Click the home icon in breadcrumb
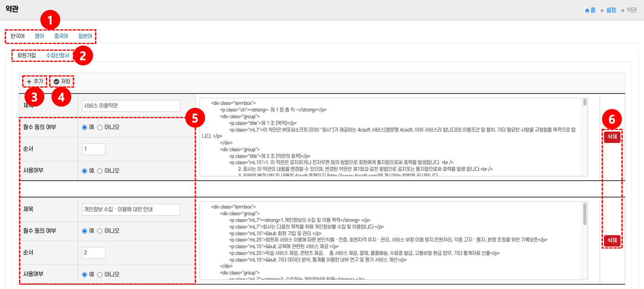This screenshot has width=644, height=289. pyautogui.click(x=587, y=10)
